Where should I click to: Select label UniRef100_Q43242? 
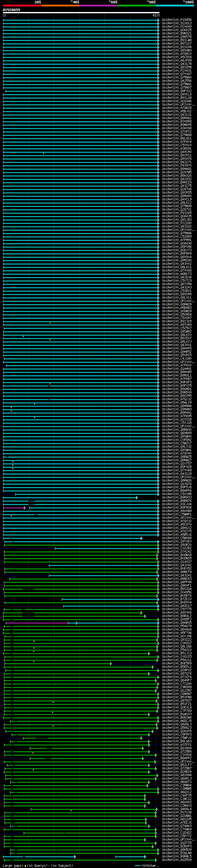pyautogui.click(x=176, y=565)
